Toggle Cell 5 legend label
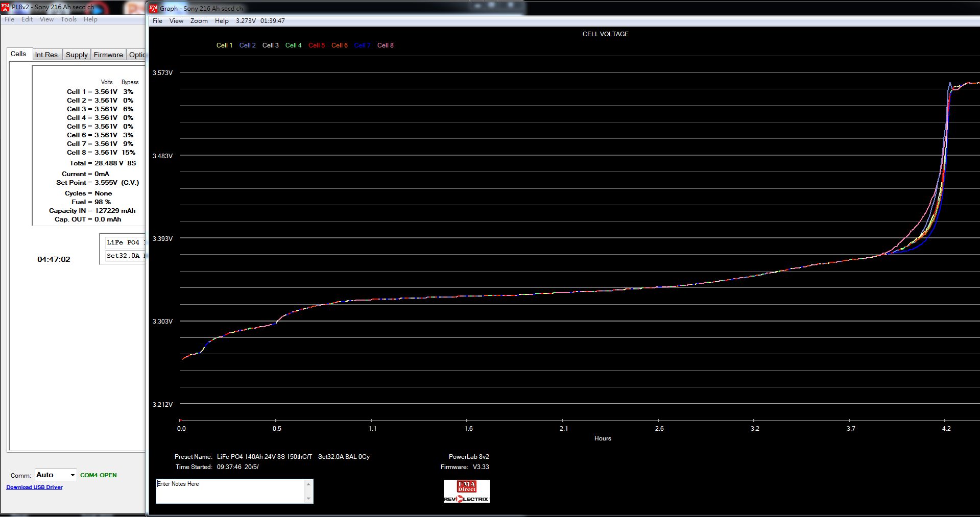Viewport: 980px width, 517px height. pyautogui.click(x=316, y=45)
